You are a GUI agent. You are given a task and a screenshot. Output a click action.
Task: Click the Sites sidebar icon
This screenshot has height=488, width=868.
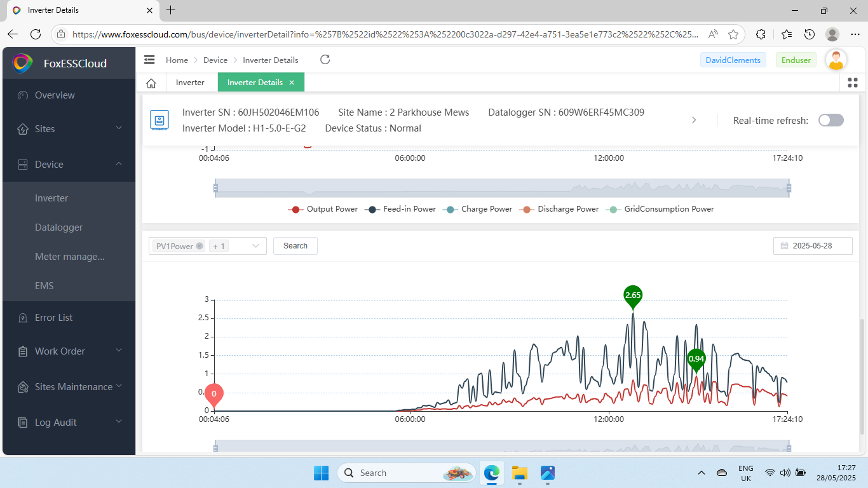point(23,129)
